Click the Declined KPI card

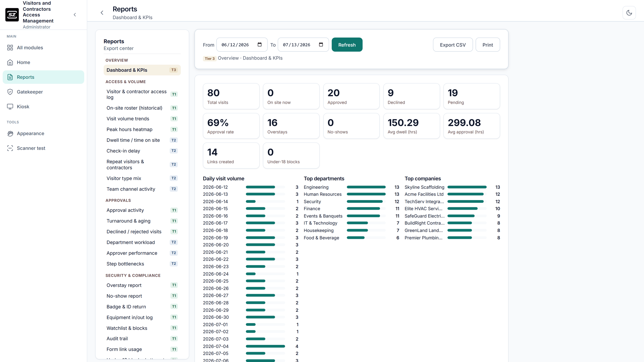[411, 96]
